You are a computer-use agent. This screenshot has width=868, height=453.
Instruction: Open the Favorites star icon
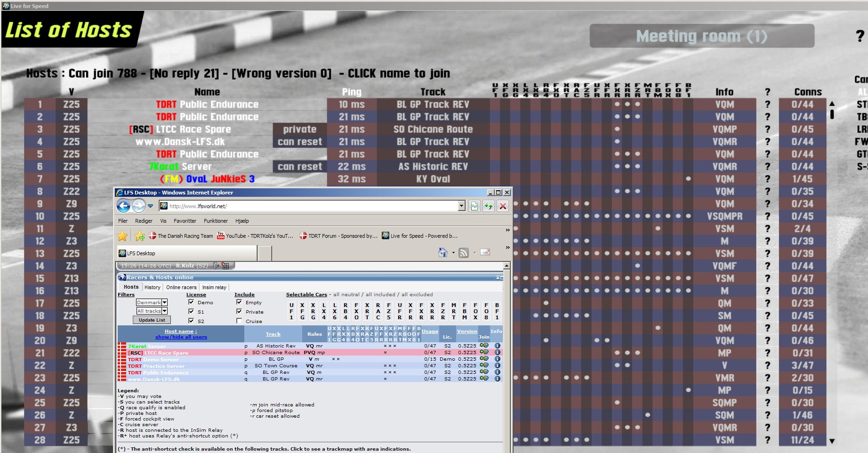122,236
